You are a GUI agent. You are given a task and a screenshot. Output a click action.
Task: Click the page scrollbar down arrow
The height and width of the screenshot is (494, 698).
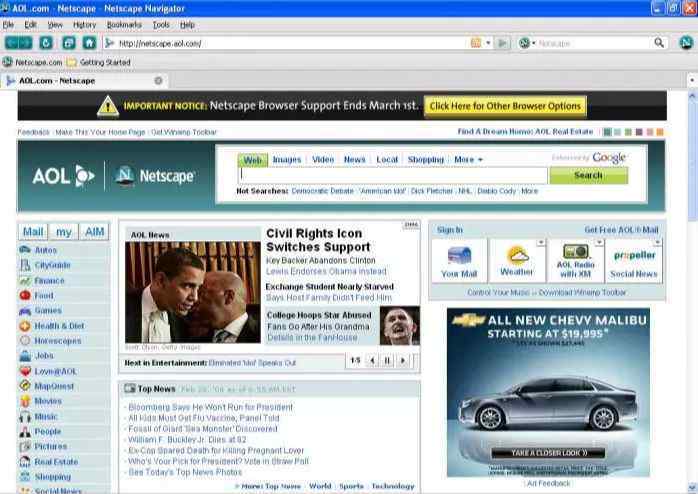point(692,487)
